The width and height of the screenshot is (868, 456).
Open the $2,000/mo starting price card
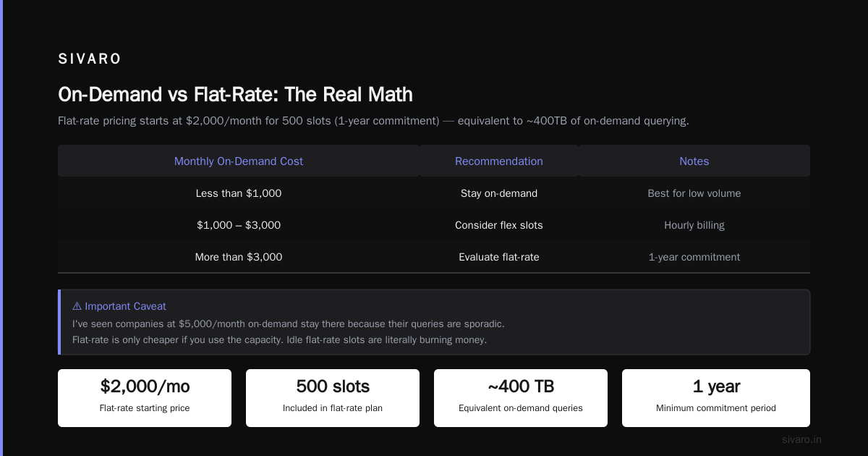(x=145, y=398)
